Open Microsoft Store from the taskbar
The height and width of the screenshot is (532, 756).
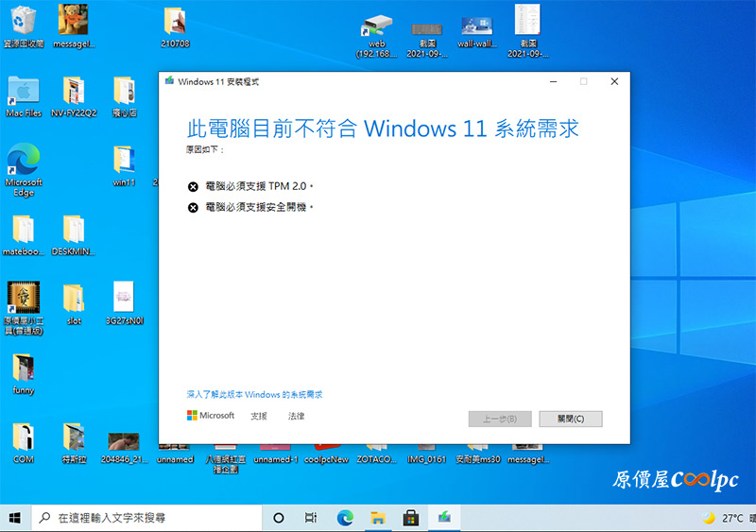(x=411, y=518)
